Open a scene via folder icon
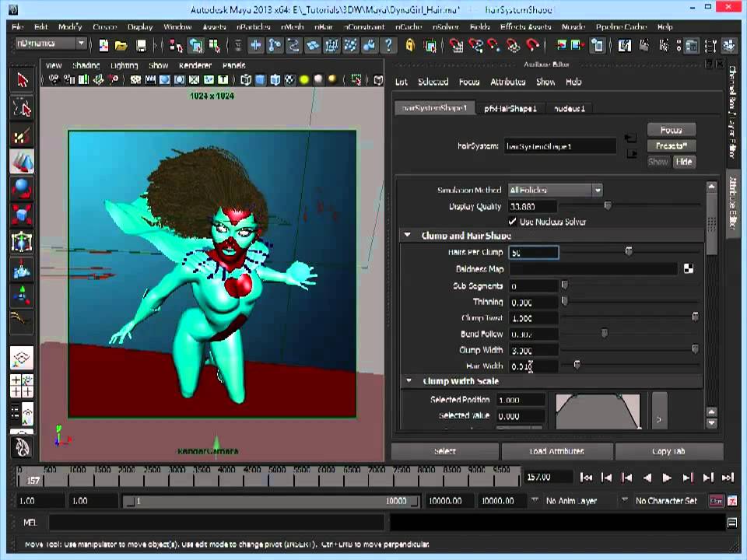The height and width of the screenshot is (560, 747). click(x=121, y=46)
